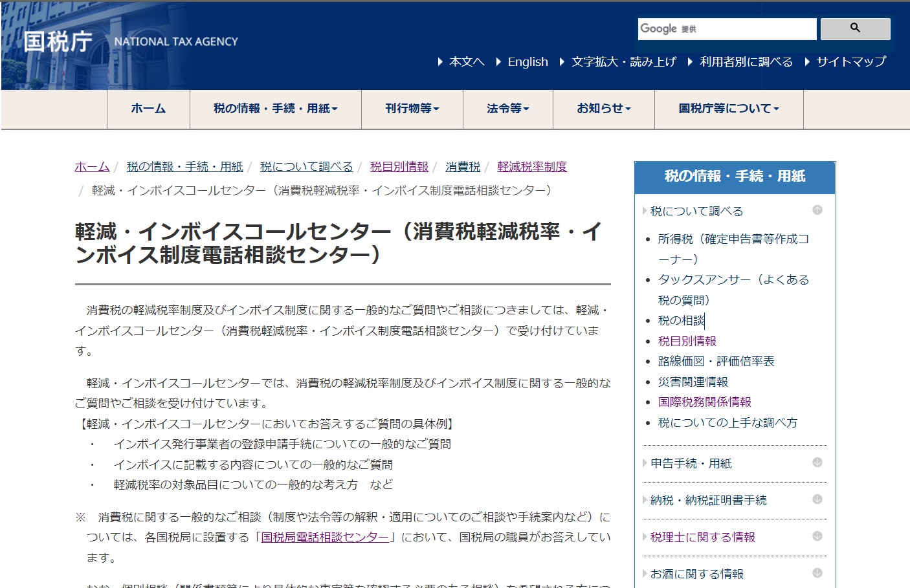The height and width of the screenshot is (588, 910).
Task: Select 路線価図・評価倍率表 in sidebar
Action: 716,361
